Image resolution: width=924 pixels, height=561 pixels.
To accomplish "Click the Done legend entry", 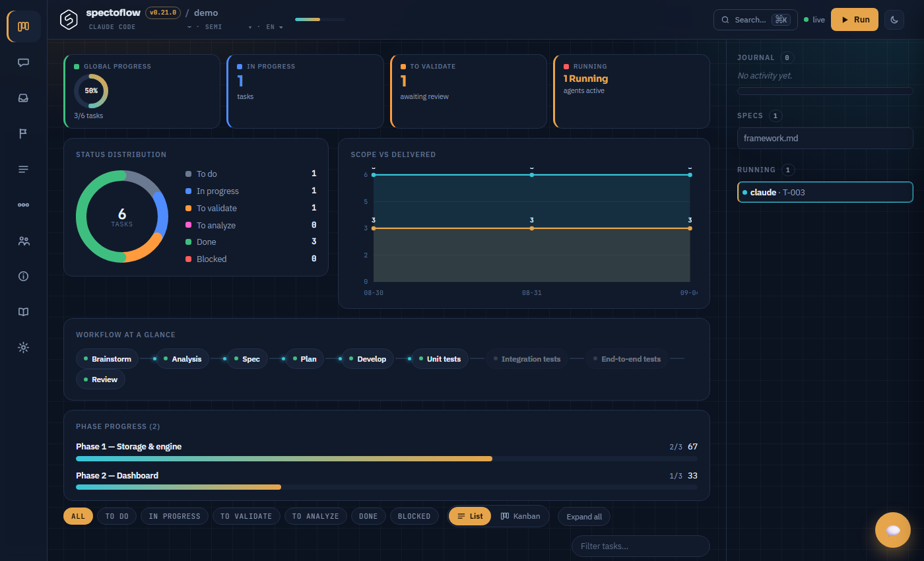I will click(251, 242).
